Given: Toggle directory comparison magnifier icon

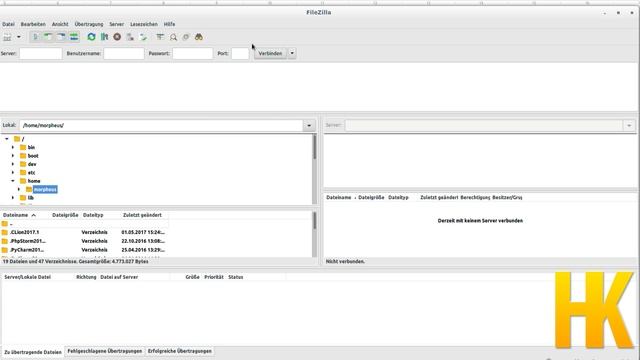Looking at the screenshot, I should point(173,37).
